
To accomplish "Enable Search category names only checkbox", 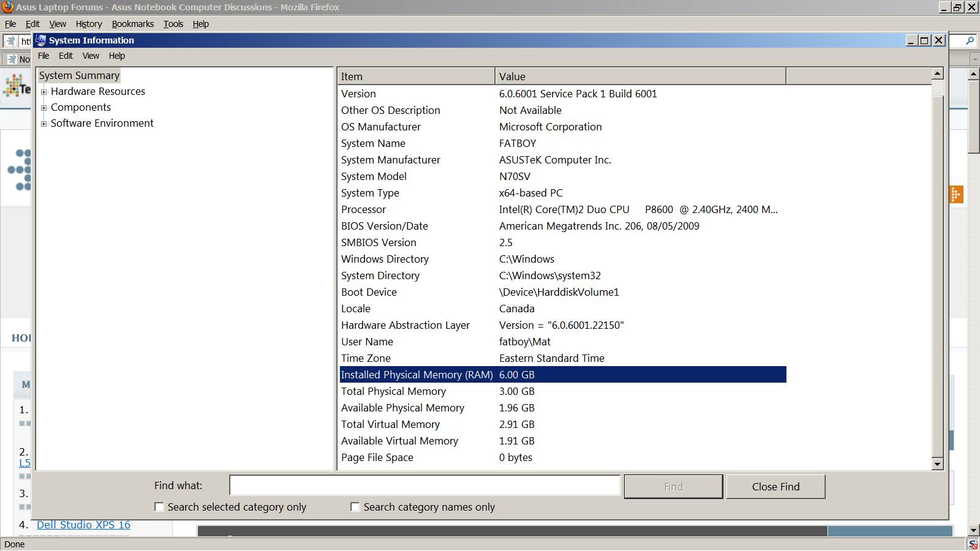I will [x=355, y=507].
